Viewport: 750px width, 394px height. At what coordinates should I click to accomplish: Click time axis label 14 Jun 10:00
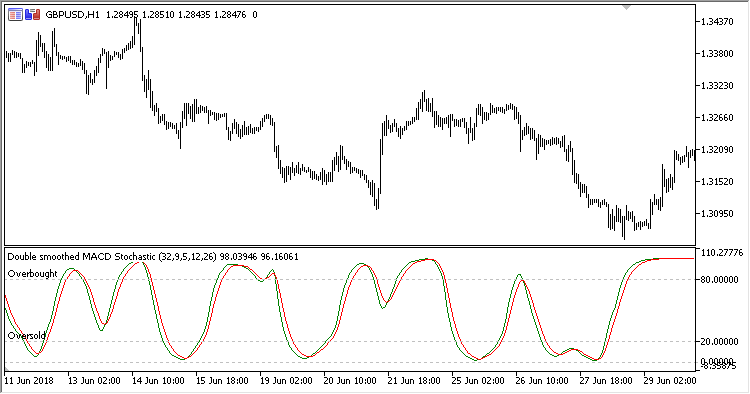tap(158, 381)
